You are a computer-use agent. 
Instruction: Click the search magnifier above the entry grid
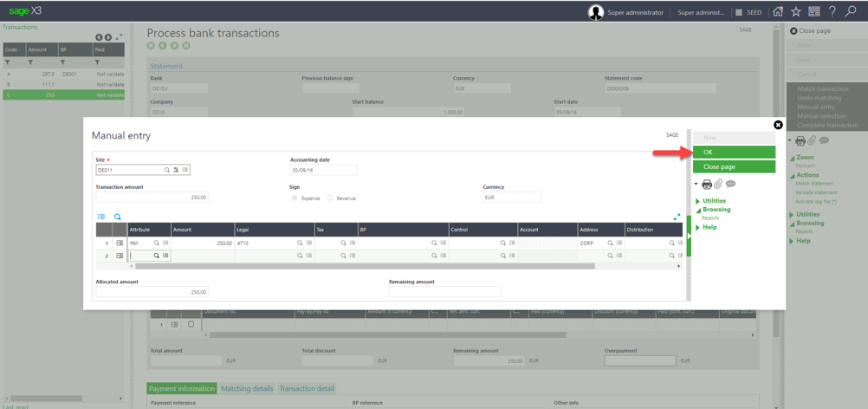[118, 217]
